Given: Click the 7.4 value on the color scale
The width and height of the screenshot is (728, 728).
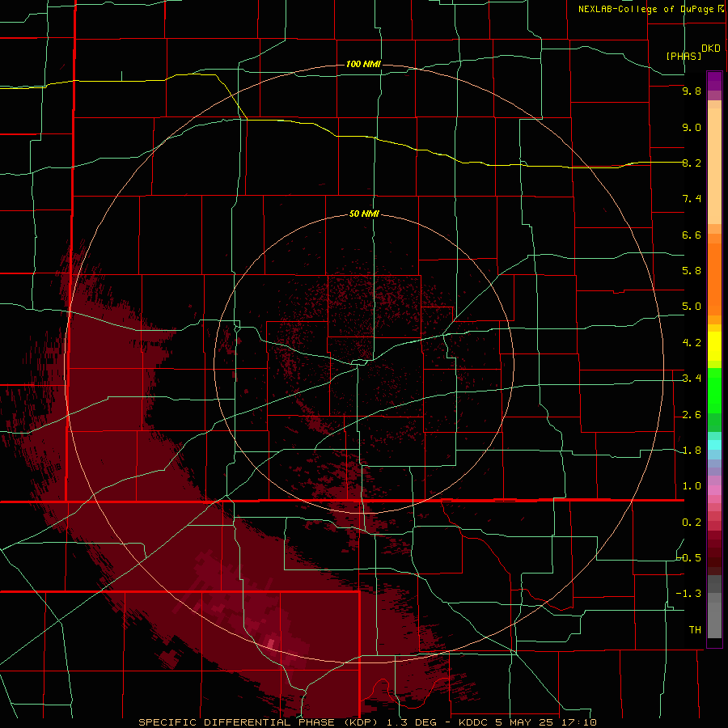Looking at the screenshot, I should 692,199.
